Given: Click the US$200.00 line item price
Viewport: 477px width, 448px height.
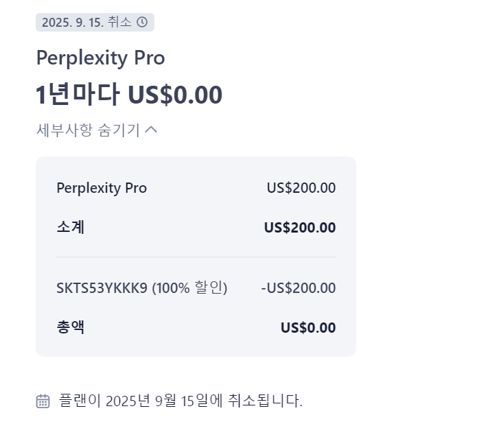Looking at the screenshot, I should tap(301, 188).
